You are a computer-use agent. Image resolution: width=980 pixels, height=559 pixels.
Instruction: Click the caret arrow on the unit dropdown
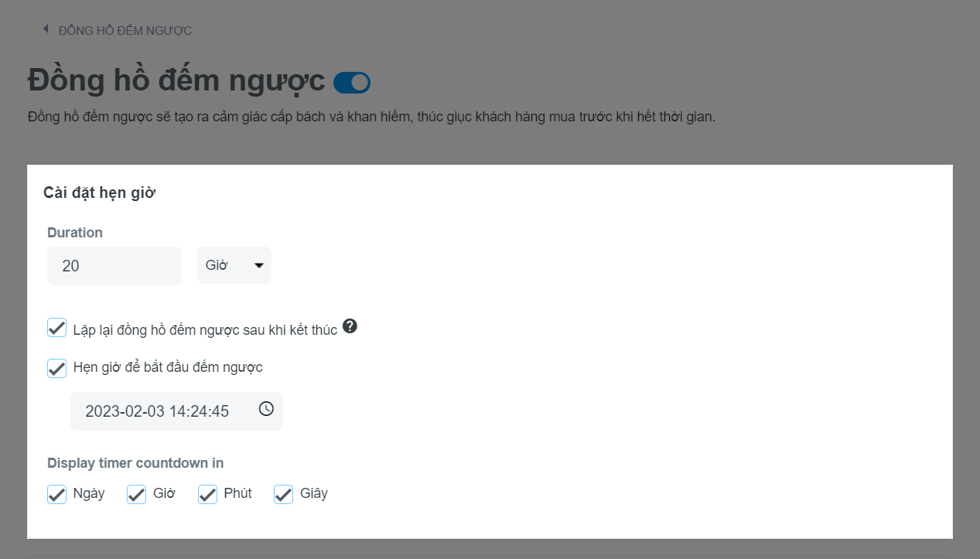pos(258,265)
